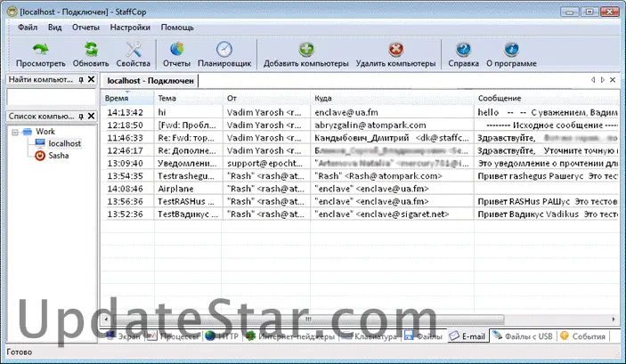
Task: Pin the Список компьютеров panel
Action: click(81, 117)
